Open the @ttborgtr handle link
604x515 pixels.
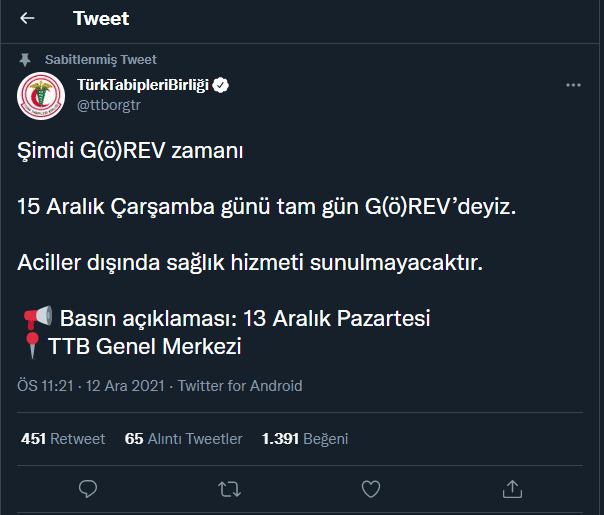point(109,104)
